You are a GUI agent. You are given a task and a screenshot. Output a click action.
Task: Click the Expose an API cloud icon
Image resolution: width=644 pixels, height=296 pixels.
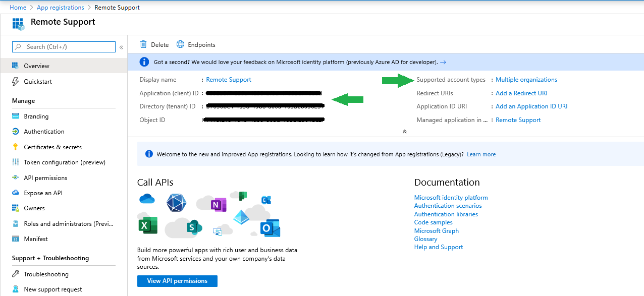point(15,193)
